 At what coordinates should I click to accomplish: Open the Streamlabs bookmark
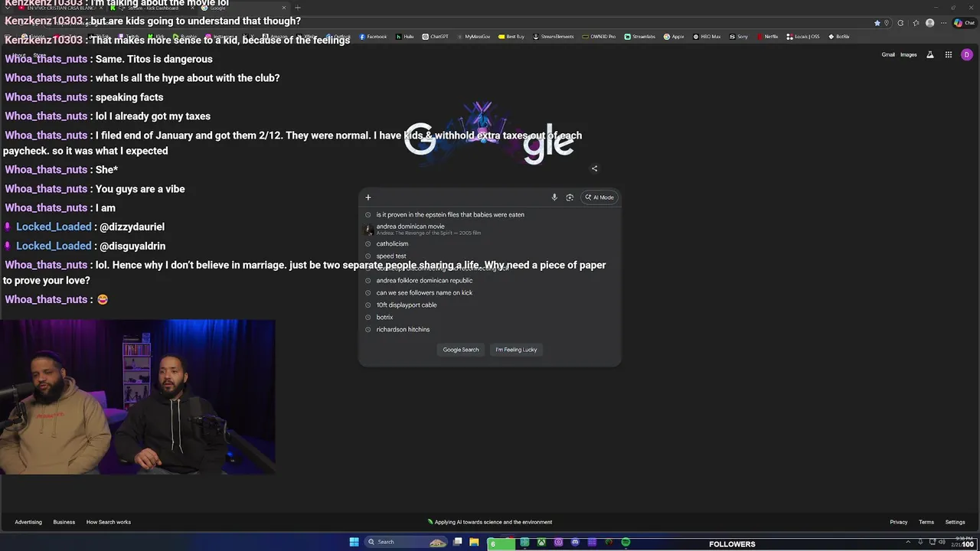[639, 37]
